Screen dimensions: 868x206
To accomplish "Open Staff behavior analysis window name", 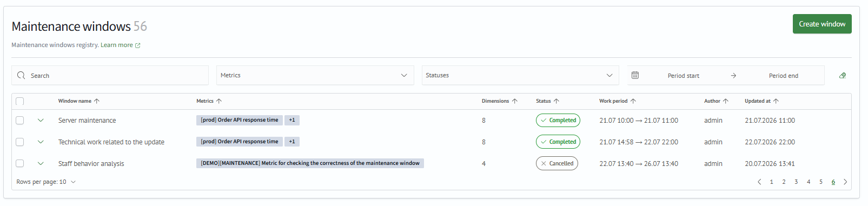I will [x=91, y=164].
